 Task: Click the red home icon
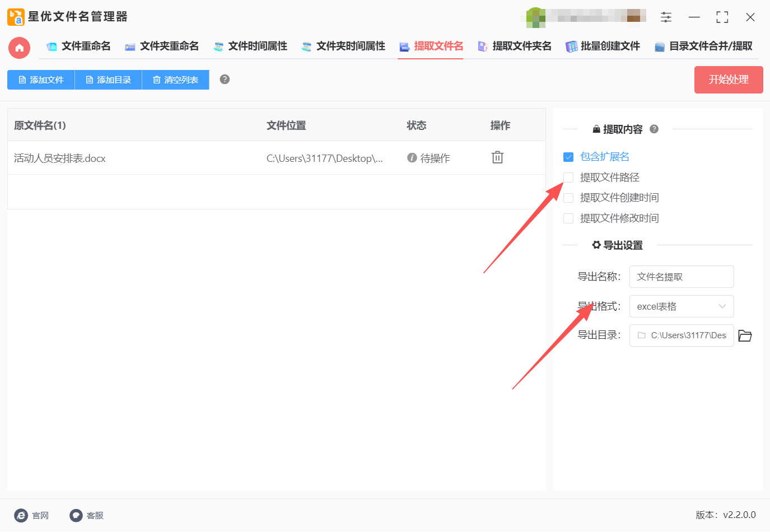(x=19, y=48)
